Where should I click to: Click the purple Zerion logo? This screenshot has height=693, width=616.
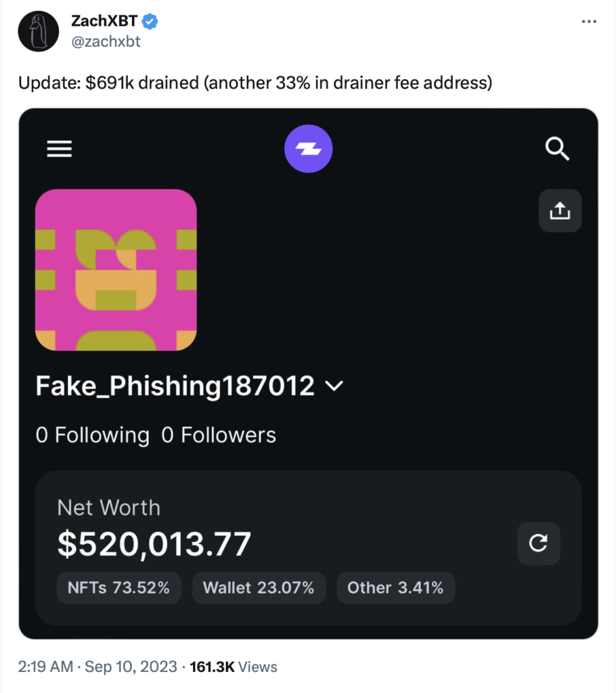point(308,149)
